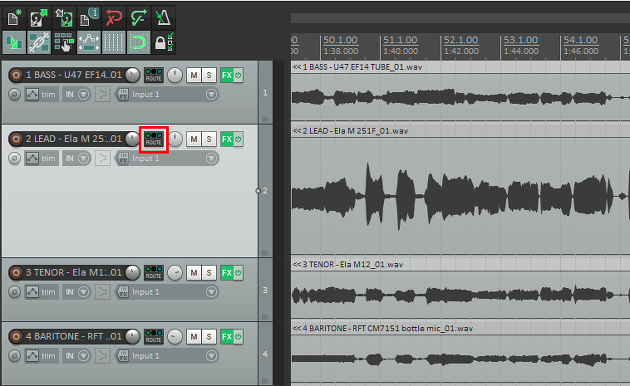Open the FX chain of 4 BARITONE track
This screenshot has width=630, height=386.
227,337
